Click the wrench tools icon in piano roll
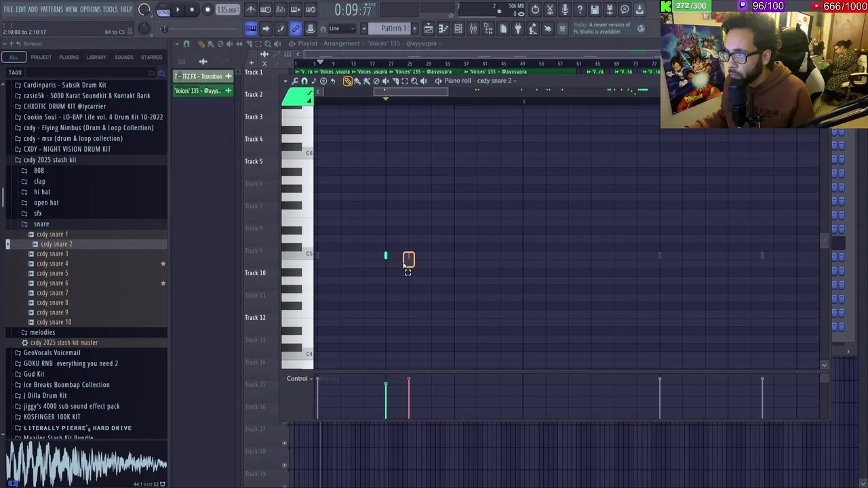This screenshot has height=488, width=868. (295, 81)
